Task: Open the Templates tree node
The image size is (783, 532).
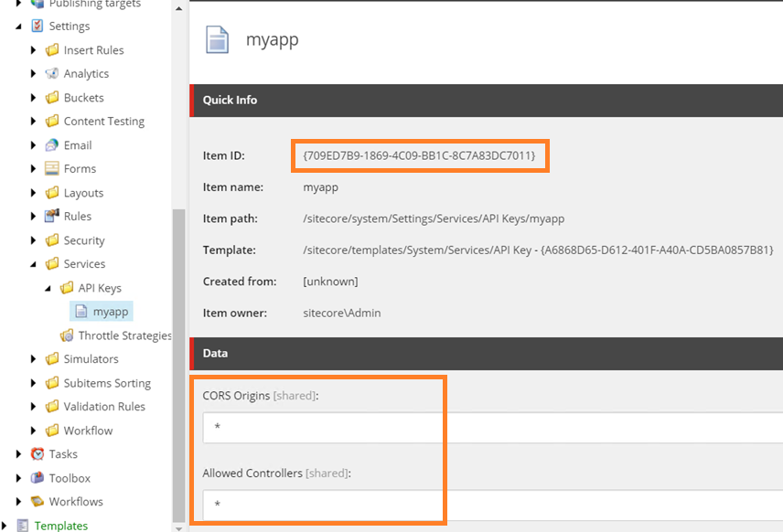Action: (61, 526)
